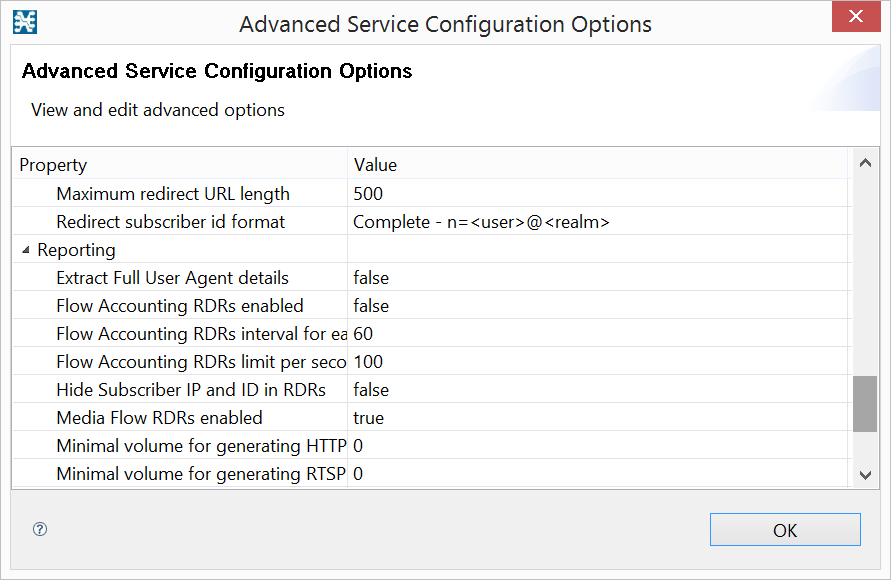This screenshot has width=891, height=580.
Task: Click the help question mark icon
Action: (x=40, y=530)
